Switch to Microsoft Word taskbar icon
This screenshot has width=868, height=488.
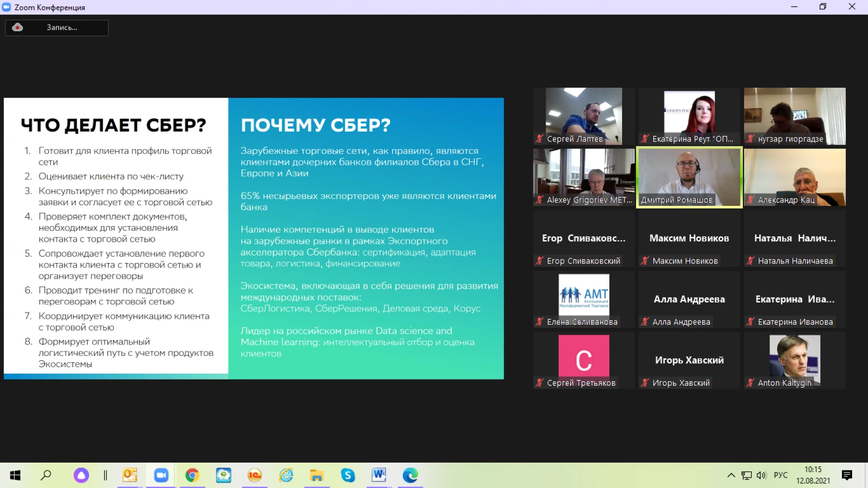coord(379,475)
